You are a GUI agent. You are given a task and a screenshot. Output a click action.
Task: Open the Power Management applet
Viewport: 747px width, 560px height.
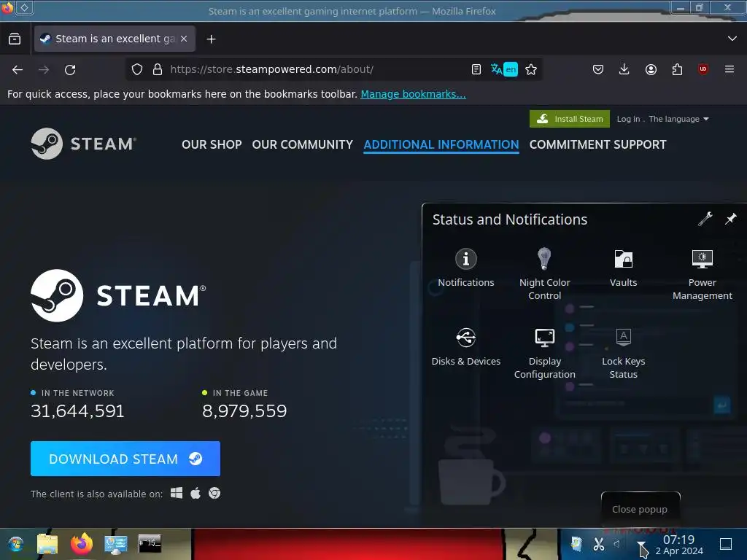[703, 274]
